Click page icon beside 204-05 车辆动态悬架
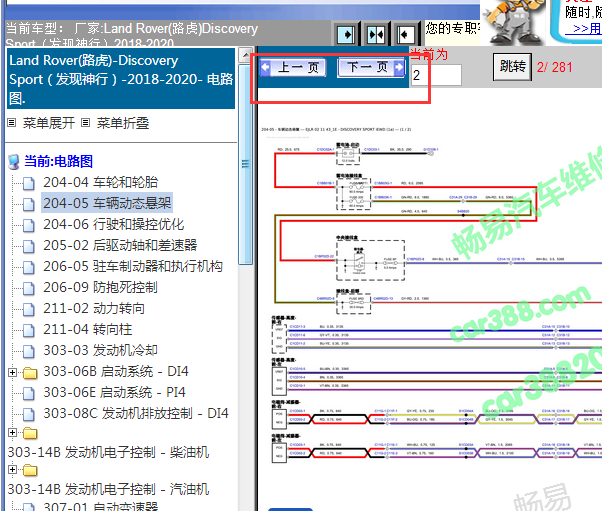 (x=28, y=204)
